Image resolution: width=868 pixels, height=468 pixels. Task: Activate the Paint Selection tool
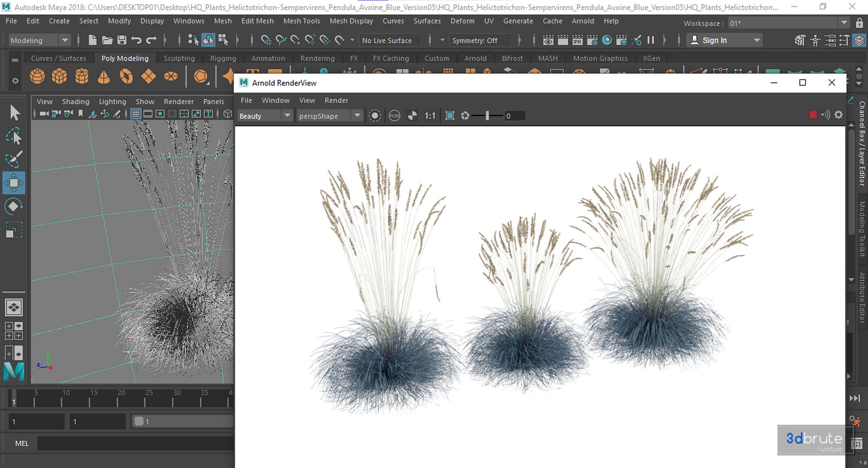coord(14,159)
